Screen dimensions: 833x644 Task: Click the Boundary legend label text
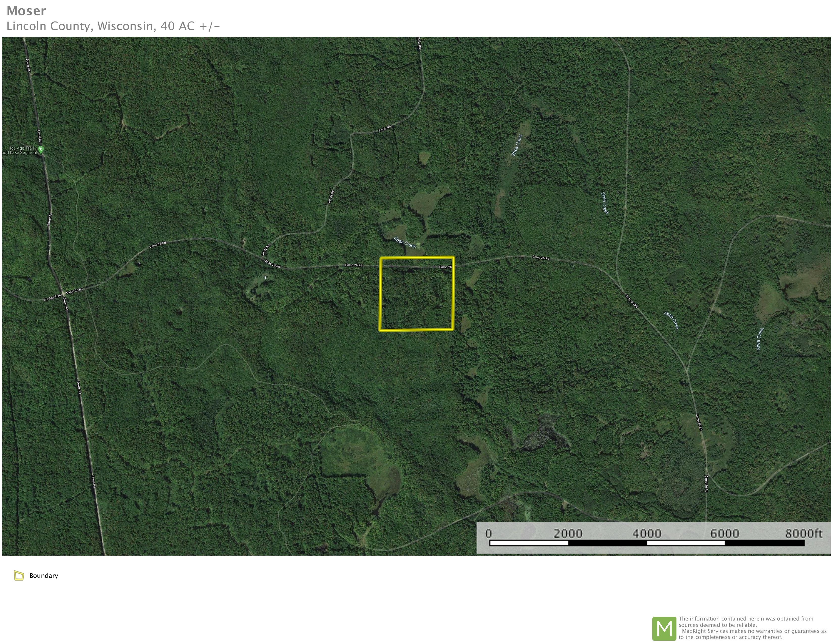point(44,576)
